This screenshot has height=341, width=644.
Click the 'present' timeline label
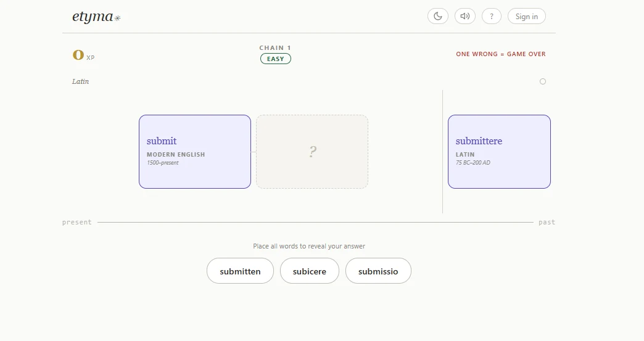click(x=77, y=222)
